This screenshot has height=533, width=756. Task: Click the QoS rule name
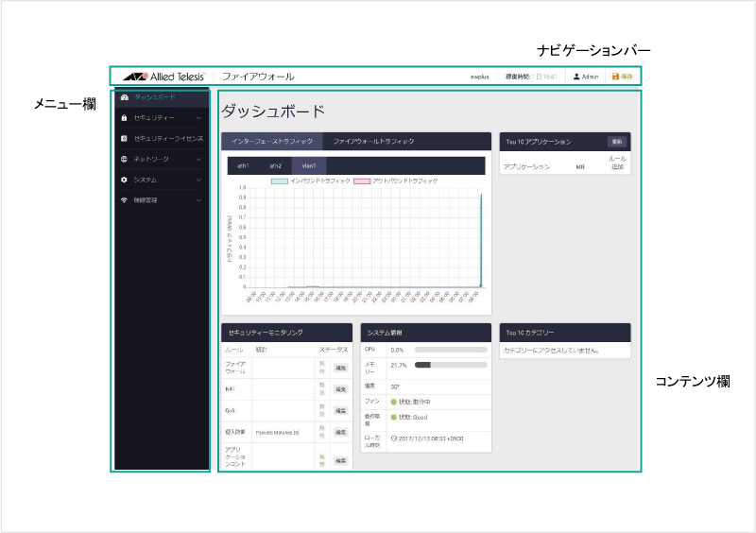pyautogui.click(x=230, y=410)
